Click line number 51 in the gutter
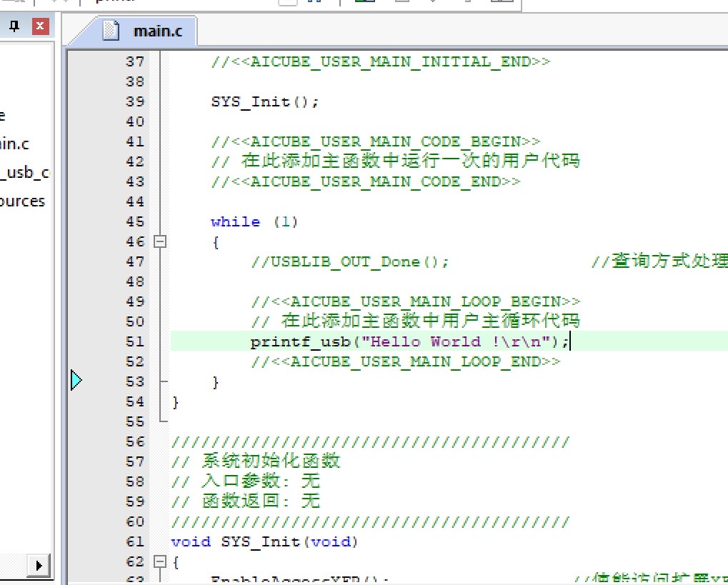The width and height of the screenshot is (728, 585). click(134, 342)
